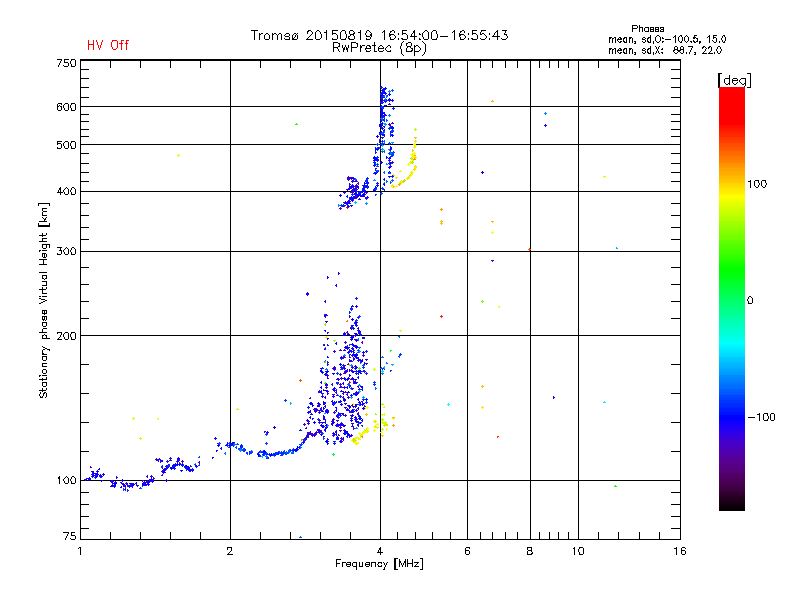The height and width of the screenshot is (600, 800).
Task: Click the y-axis tick label "300"
Action: (66, 252)
